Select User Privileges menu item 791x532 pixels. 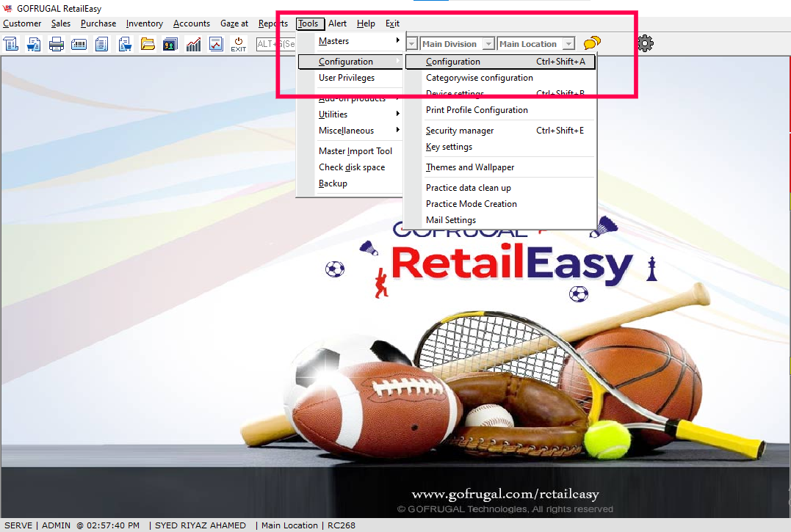(350, 78)
